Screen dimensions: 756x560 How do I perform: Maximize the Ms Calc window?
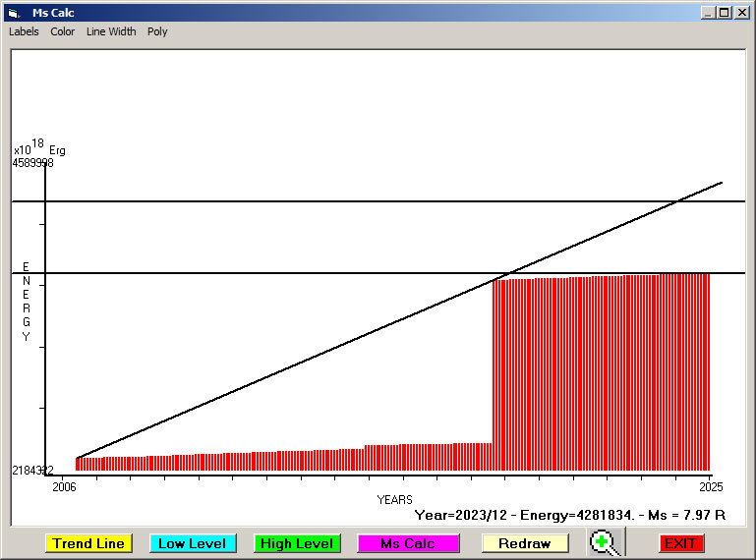725,13
